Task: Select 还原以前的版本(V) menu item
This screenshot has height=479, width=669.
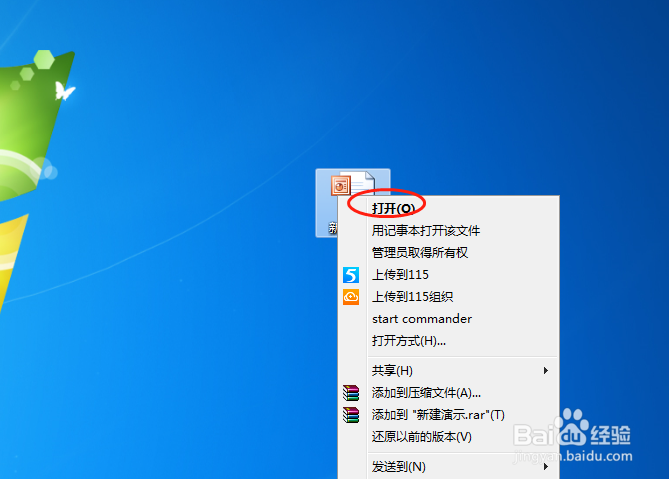Action: pos(448,437)
